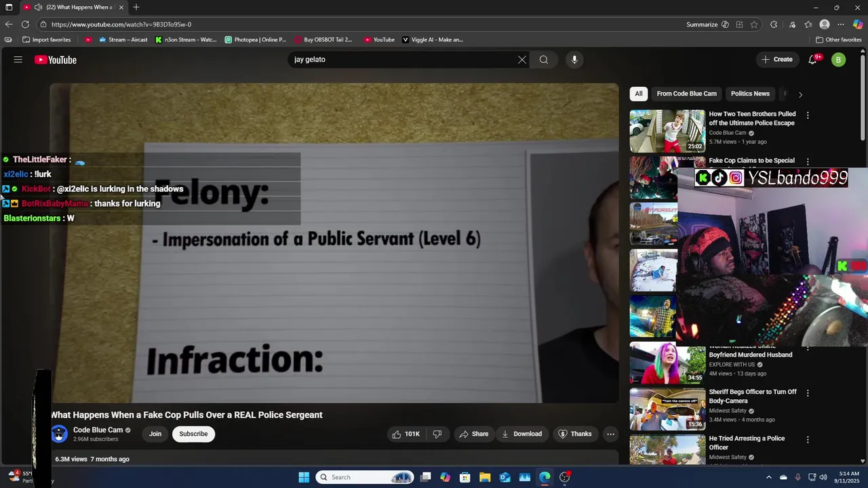The image size is (868, 488).
Task: Open options for Two Teen Brothers video
Action: (808, 115)
